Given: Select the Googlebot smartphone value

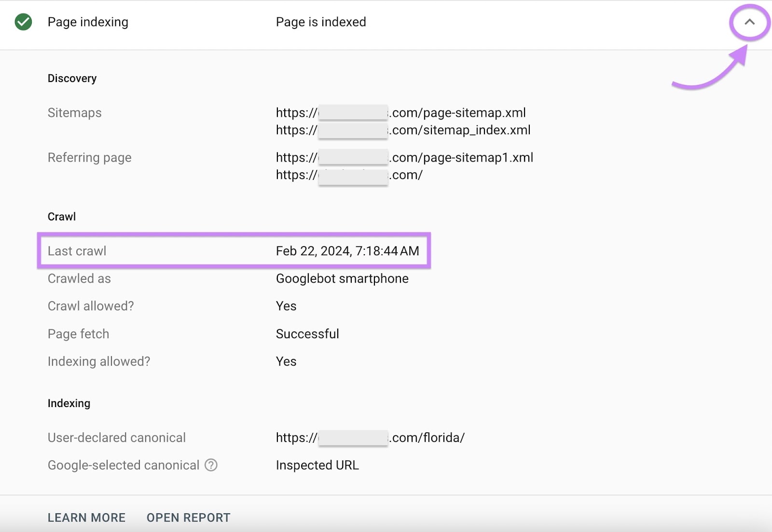Looking at the screenshot, I should tap(342, 278).
